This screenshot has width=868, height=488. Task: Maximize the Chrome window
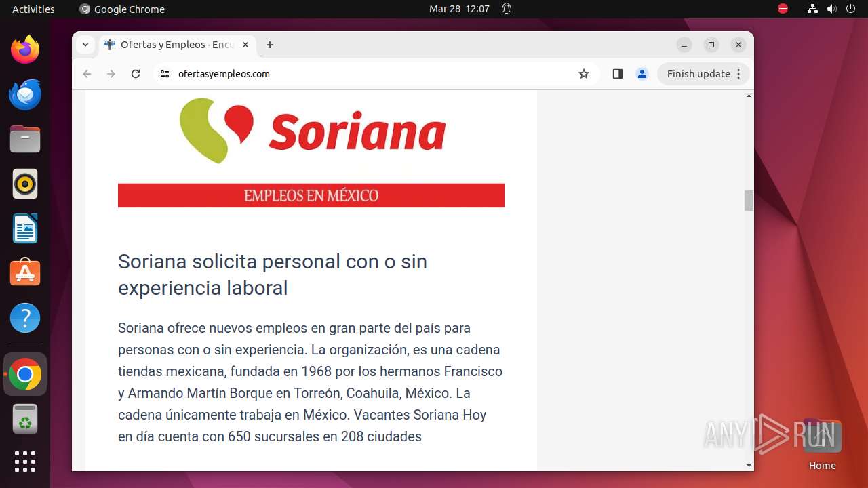(711, 45)
